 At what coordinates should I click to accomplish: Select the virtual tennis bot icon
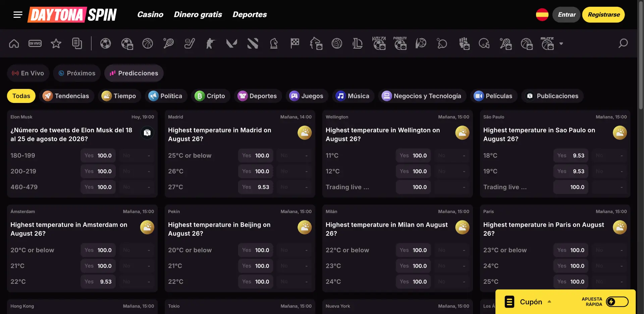point(505,43)
